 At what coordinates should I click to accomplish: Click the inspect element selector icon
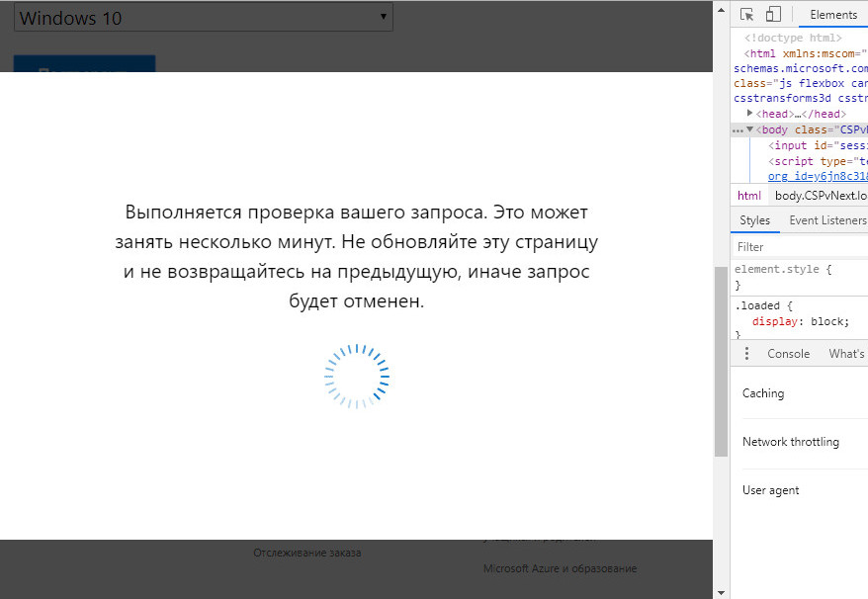[x=746, y=15]
